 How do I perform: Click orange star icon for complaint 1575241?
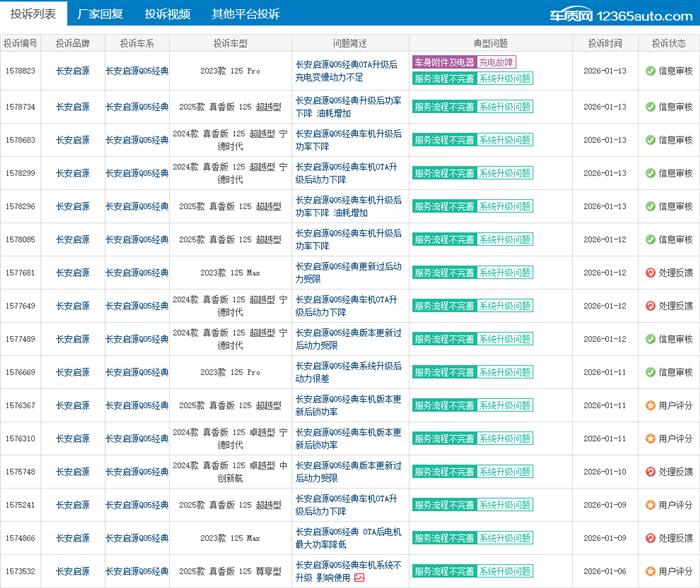tap(650, 504)
